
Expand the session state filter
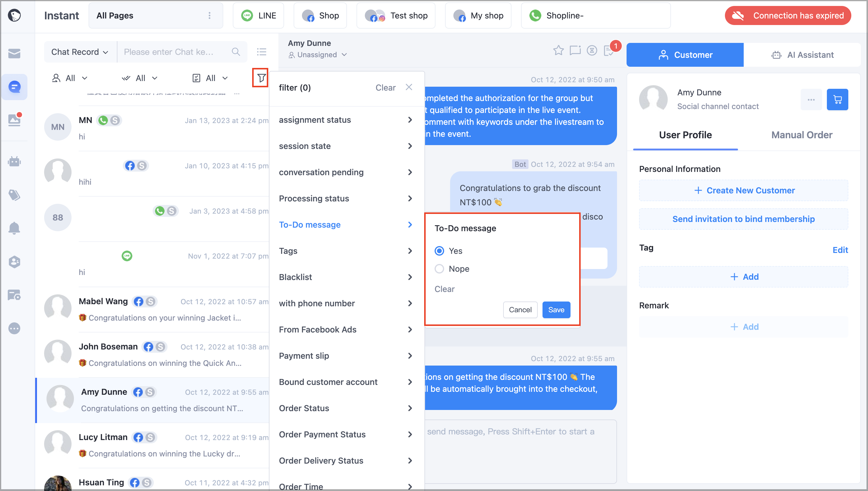click(x=346, y=146)
